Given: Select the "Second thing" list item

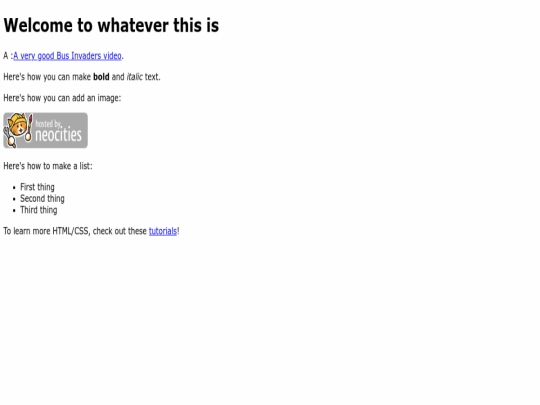Looking at the screenshot, I should (x=42, y=199).
